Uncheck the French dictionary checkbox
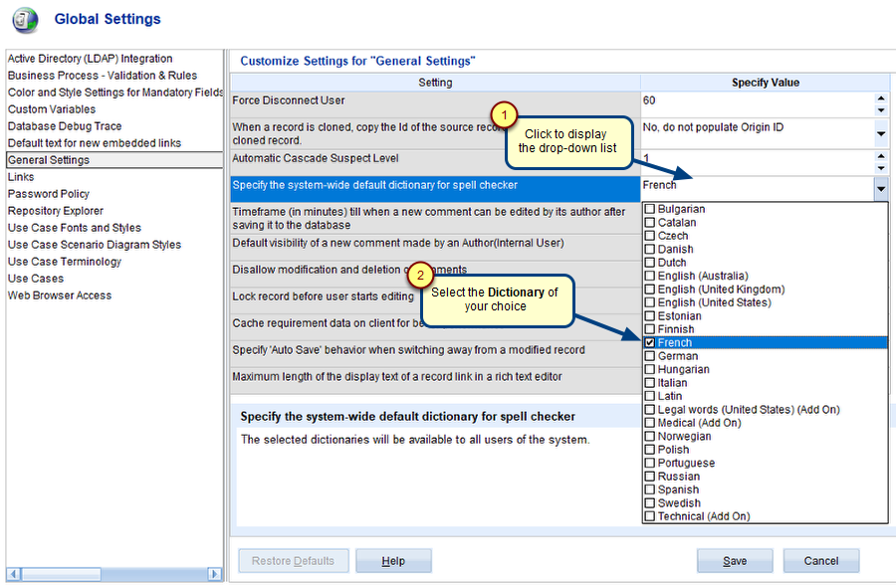The image size is (896, 588). pyautogui.click(x=650, y=342)
